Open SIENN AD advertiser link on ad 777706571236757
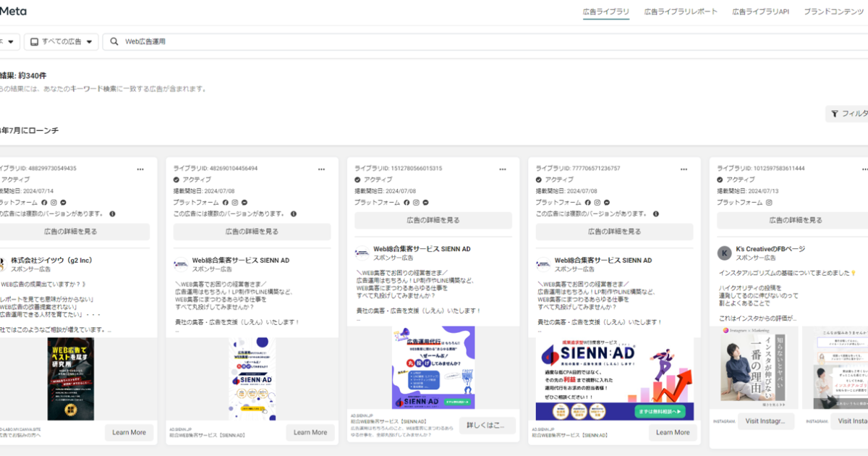The image size is (868, 456). coord(603,260)
